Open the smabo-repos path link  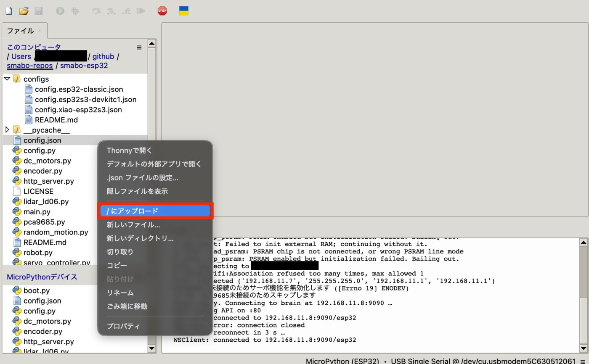pos(30,66)
